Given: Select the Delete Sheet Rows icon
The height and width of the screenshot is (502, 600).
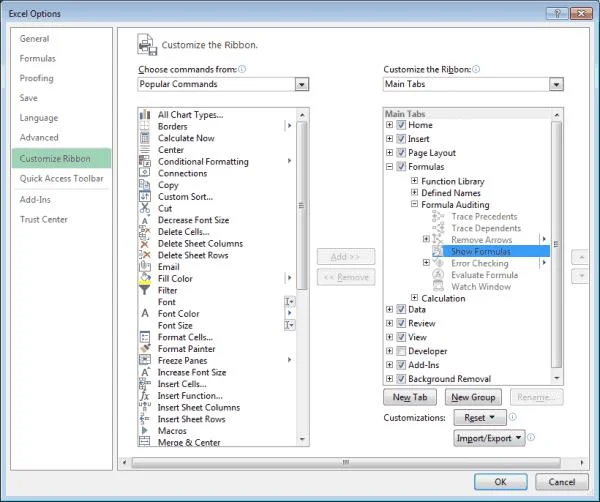Looking at the screenshot, I should 145,255.
